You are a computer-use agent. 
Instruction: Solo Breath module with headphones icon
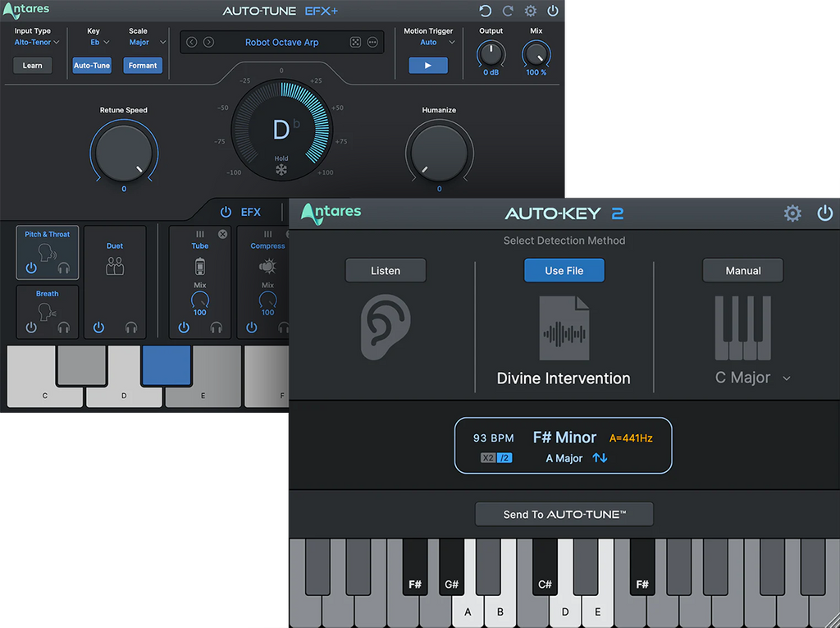[x=64, y=328]
